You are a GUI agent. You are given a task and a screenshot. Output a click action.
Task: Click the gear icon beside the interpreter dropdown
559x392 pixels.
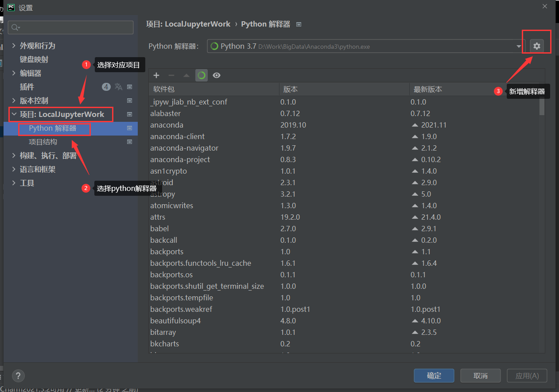point(537,46)
